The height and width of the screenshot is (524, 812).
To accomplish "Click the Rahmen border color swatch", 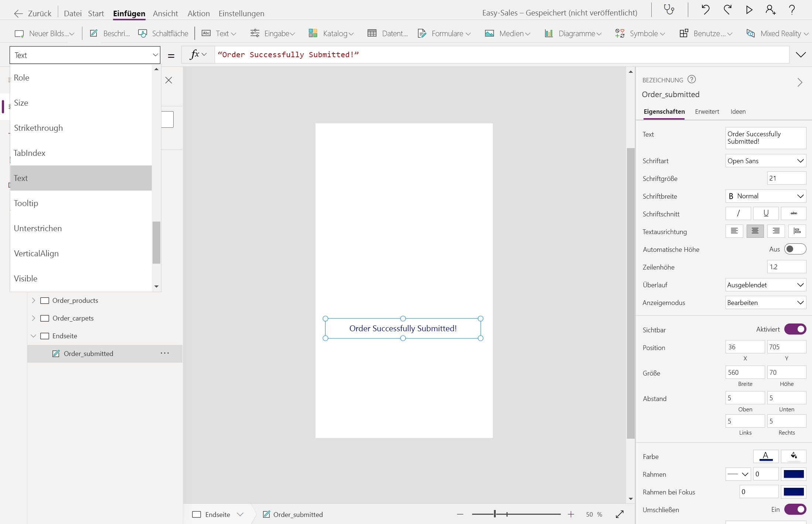I will click(x=794, y=474).
